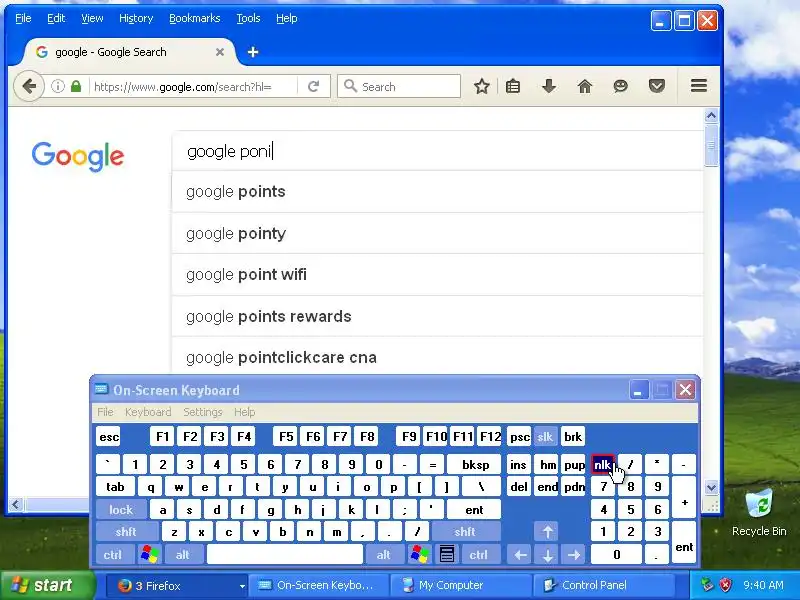Viewport: 800px width, 600px height.
Task: Toggle the left ctrl key
Action: point(113,555)
